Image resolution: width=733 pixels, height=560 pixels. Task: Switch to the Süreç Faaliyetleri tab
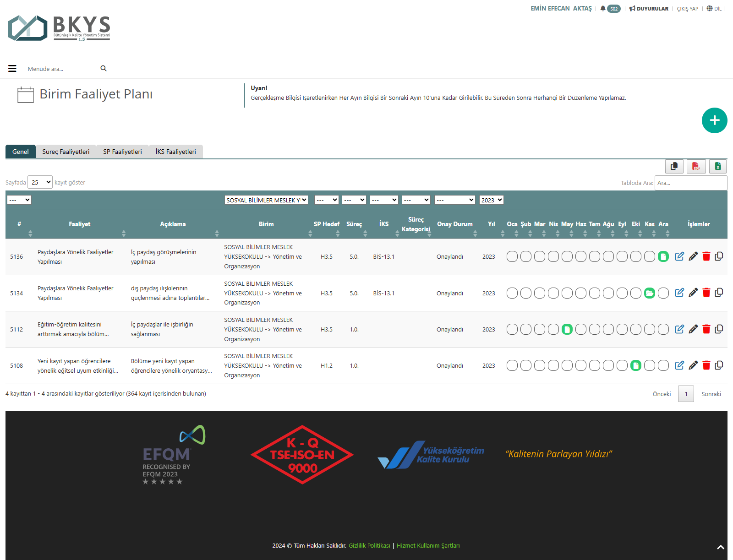coord(66,152)
